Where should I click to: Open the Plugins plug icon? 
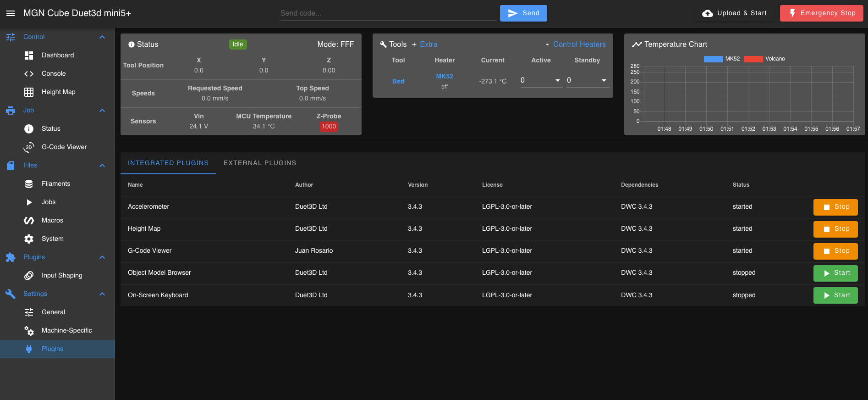[29, 349]
